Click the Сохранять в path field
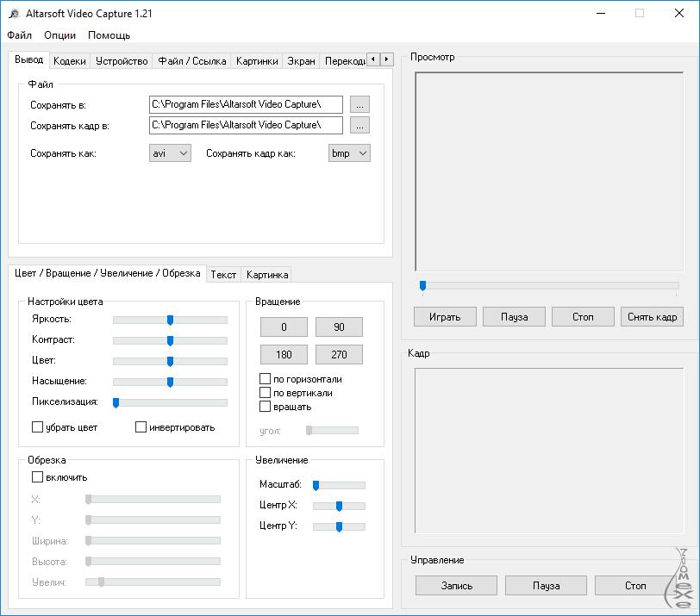Image resolution: width=700 pixels, height=616 pixels. (x=246, y=104)
